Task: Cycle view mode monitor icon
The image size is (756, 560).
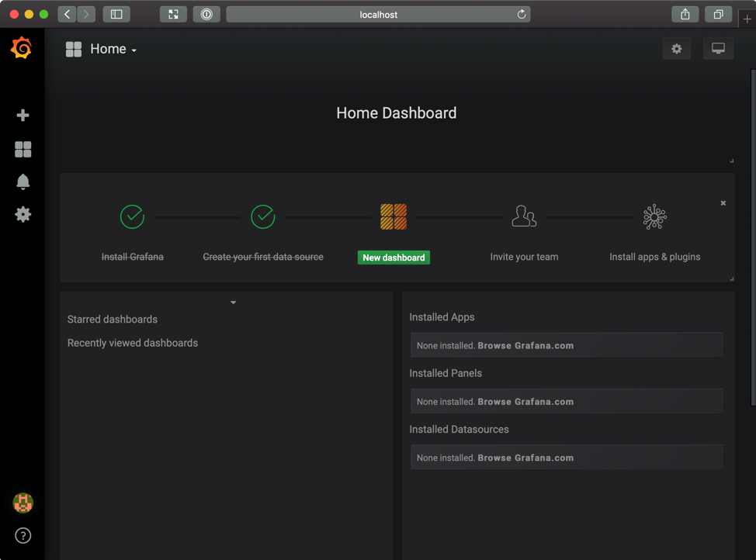Action: (718, 49)
